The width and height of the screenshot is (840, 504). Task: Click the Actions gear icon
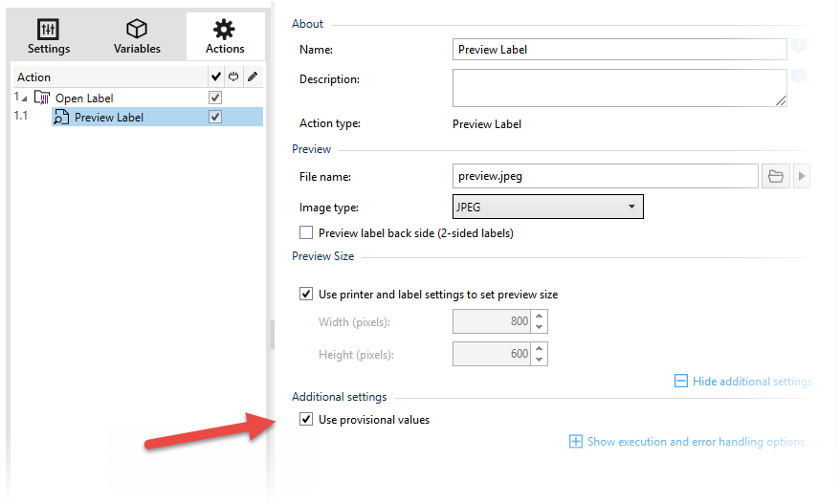point(224,29)
